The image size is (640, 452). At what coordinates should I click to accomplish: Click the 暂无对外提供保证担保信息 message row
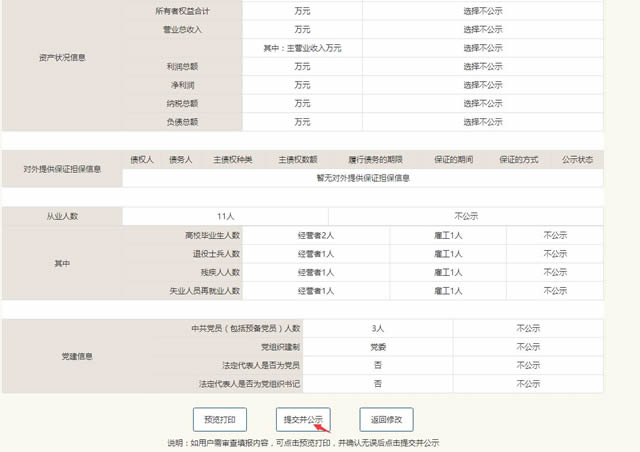pos(363,178)
